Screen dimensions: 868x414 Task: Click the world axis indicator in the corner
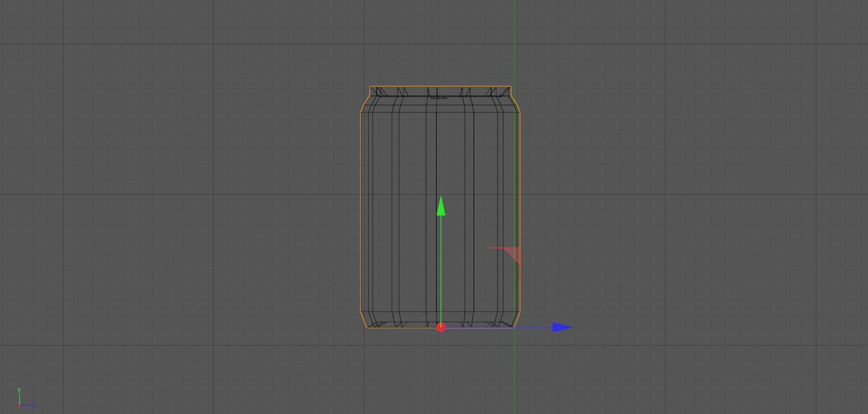pos(26,399)
